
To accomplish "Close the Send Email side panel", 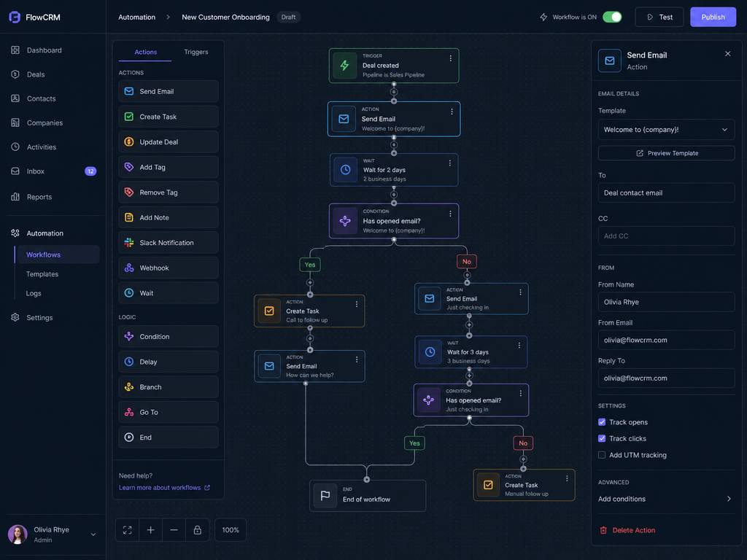I will coord(727,54).
